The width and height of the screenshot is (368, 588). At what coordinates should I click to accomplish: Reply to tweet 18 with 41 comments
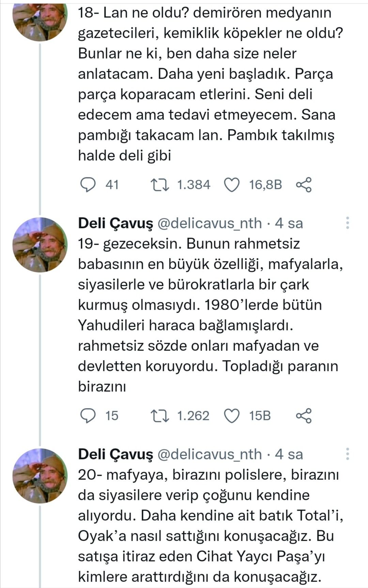(88, 185)
